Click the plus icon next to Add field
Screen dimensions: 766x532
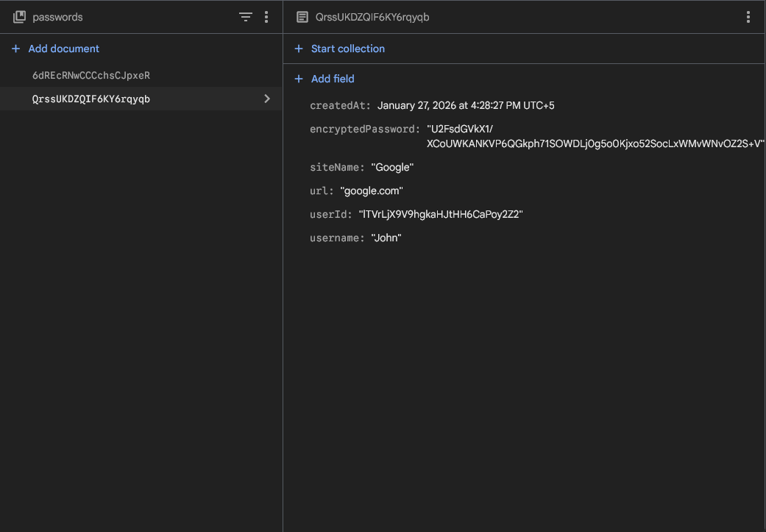(298, 79)
